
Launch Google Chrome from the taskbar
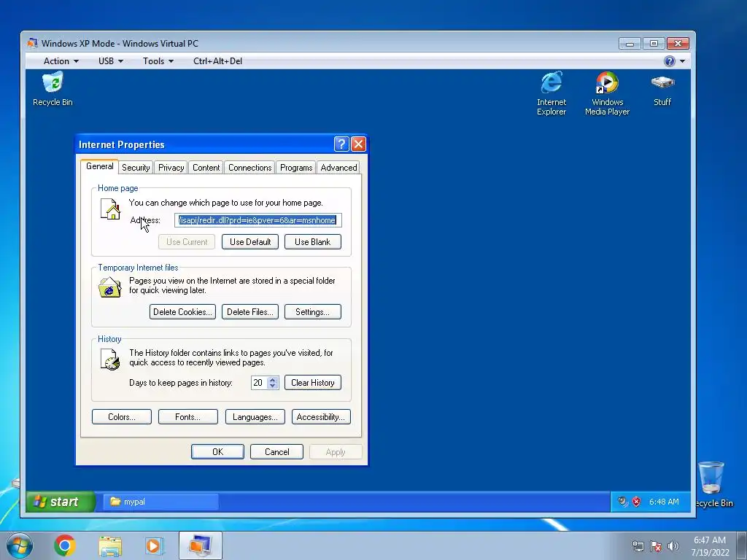tap(65, 545)
